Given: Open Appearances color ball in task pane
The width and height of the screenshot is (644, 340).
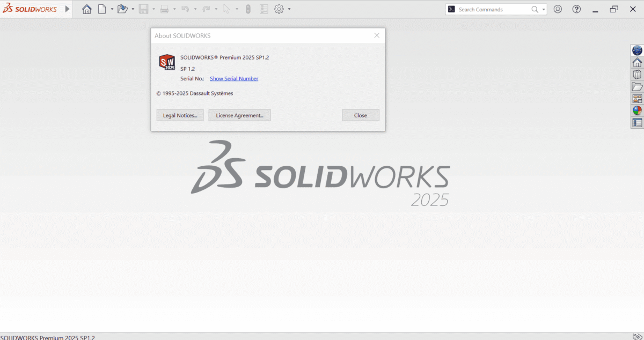Looking at the screenshot, I should tap(637, 111).
